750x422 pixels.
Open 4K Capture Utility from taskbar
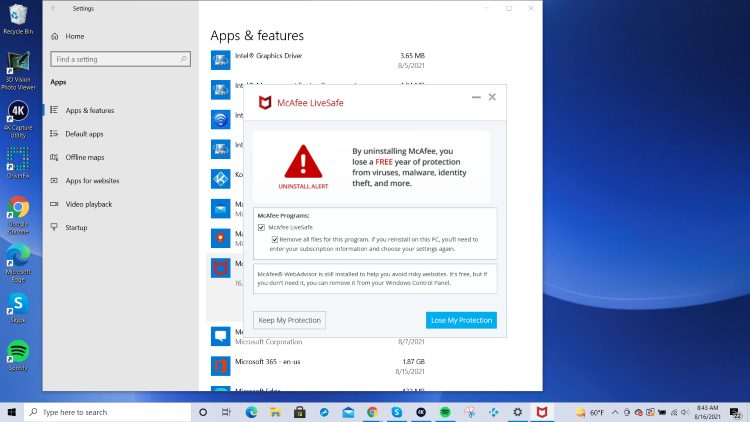coord(421,412)
